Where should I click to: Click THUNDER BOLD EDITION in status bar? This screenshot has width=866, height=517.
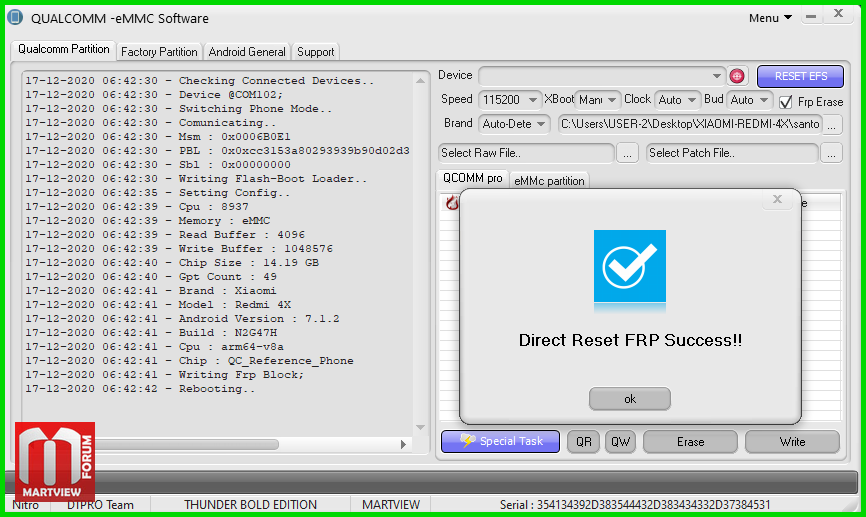(250, 505)
